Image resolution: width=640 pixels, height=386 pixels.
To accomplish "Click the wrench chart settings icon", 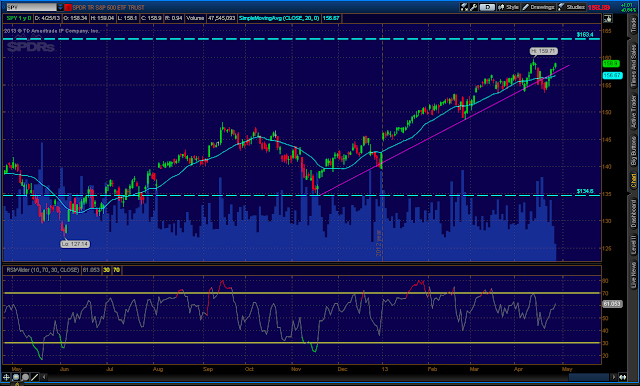I will click(473, 7).
